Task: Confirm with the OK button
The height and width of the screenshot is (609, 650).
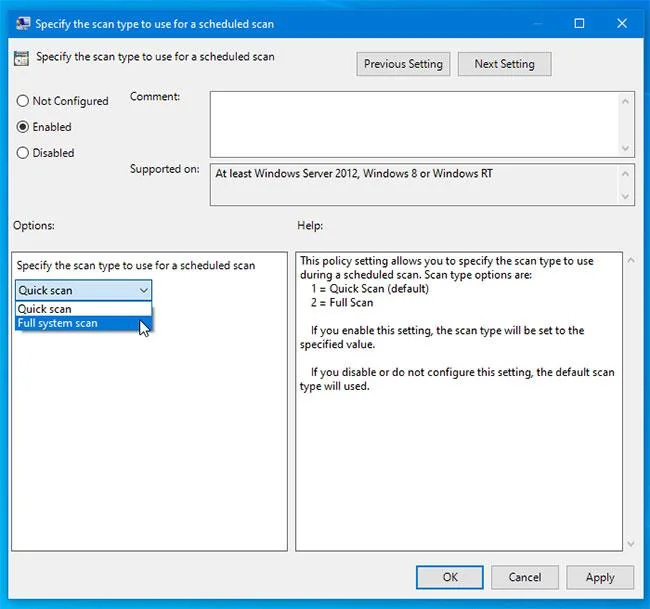Action: coord(450,577)
